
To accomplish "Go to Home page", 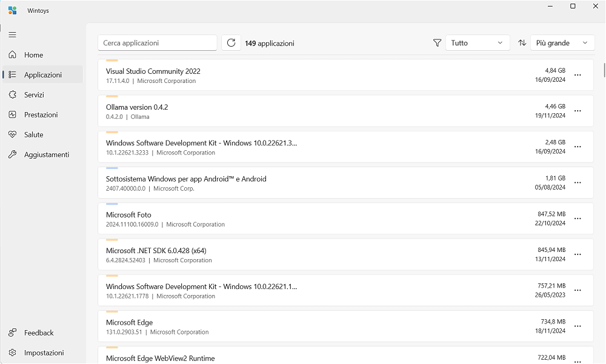I will pos(42,55).
